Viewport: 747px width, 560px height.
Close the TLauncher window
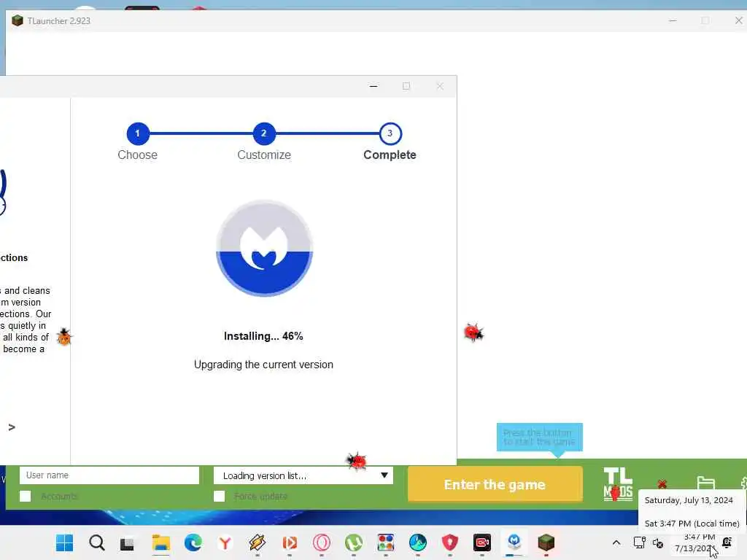click(738, 20)
